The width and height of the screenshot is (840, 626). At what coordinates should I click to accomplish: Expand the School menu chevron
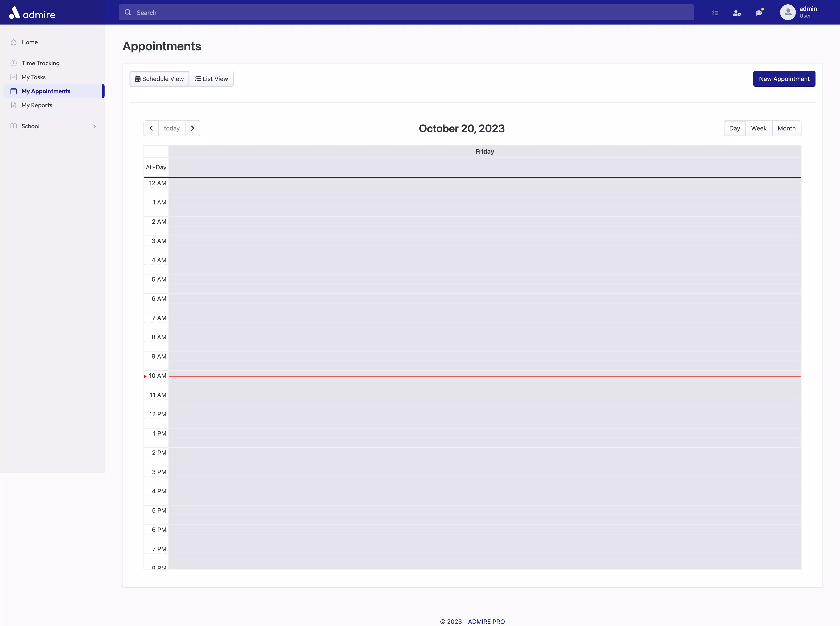click(94, 126)
